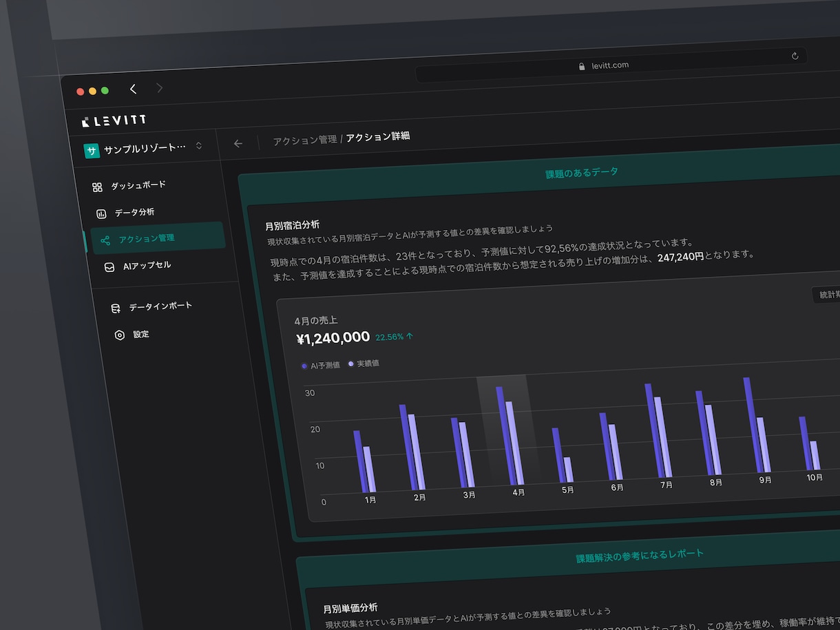Click the アクション詳細 breadcrumb text
This screenshot has width=840, height=630.
click(378, 136)
